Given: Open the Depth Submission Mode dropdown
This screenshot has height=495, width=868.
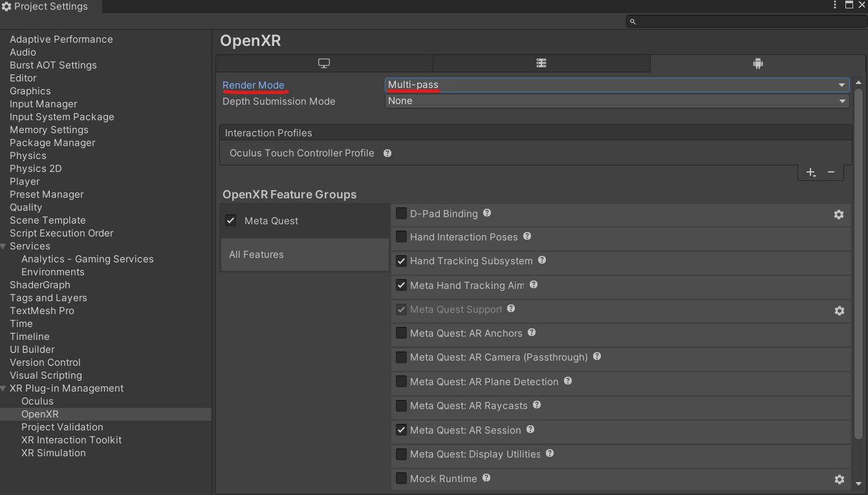Looking at the screenshot, I should pos(616,101).
